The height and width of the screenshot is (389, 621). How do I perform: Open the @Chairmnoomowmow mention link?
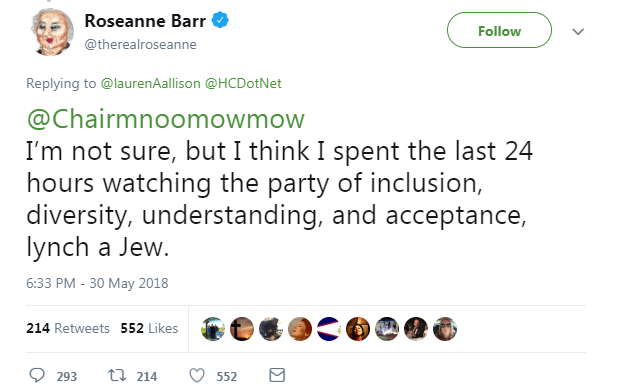coord(166,119)
